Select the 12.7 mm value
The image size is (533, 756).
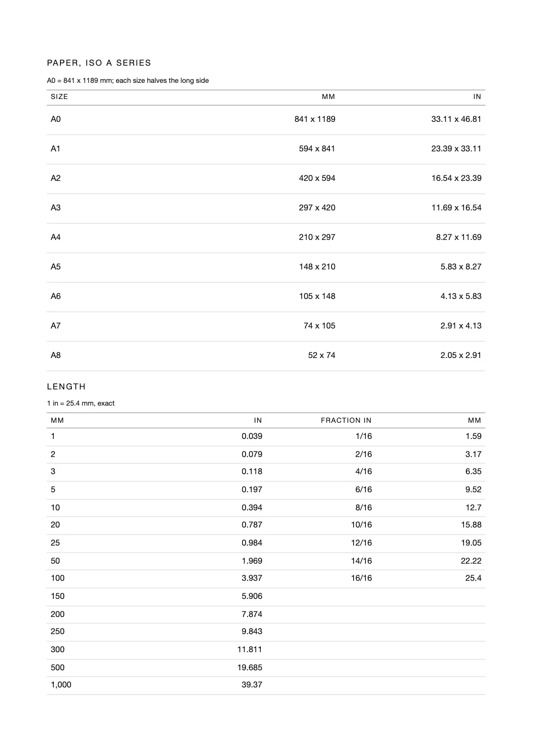click(x=474, y=507)
